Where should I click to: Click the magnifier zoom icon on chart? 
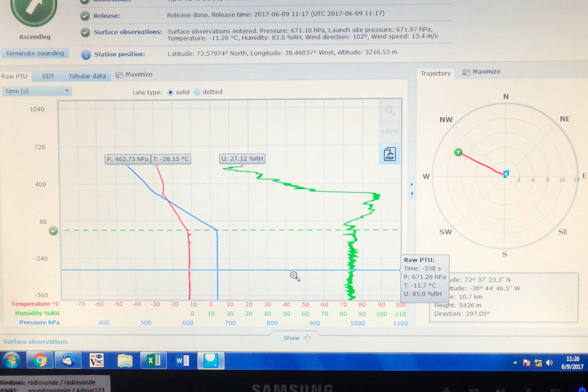[389, 110]
